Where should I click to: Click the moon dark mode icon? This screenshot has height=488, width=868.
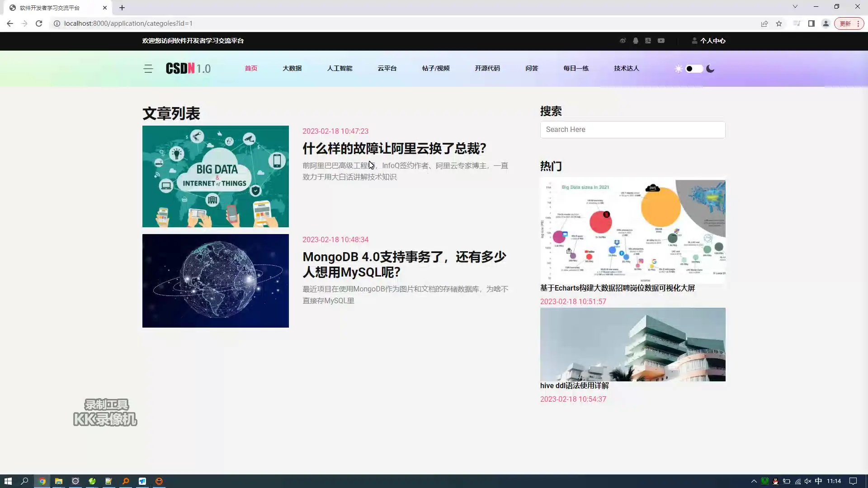710,69
